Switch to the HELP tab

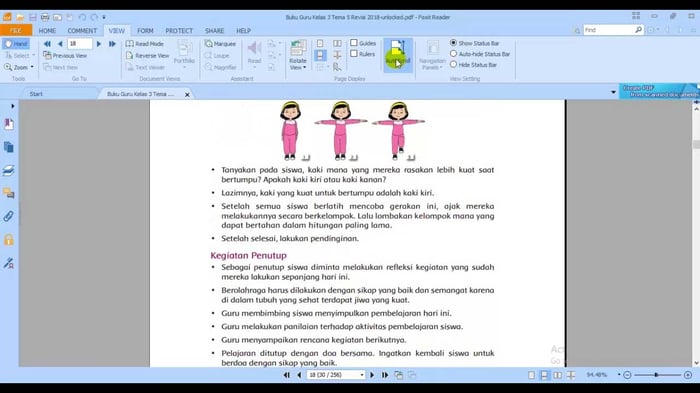click(243, 30)
